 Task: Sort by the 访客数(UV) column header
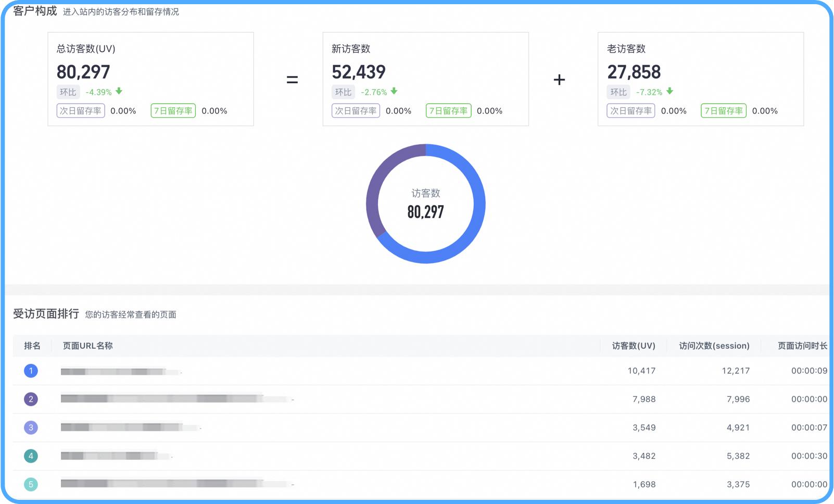pos(633,345)
